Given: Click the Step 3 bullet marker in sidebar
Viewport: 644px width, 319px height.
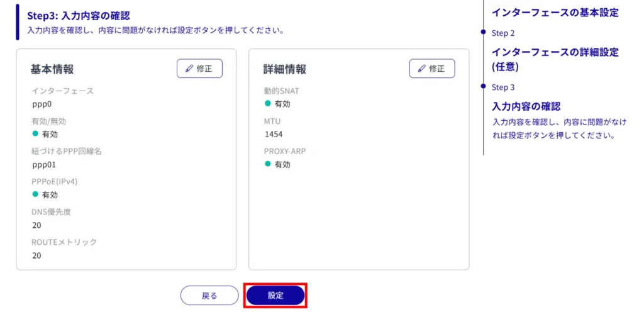Looking at the screenshot, I should tap(483, 86).
